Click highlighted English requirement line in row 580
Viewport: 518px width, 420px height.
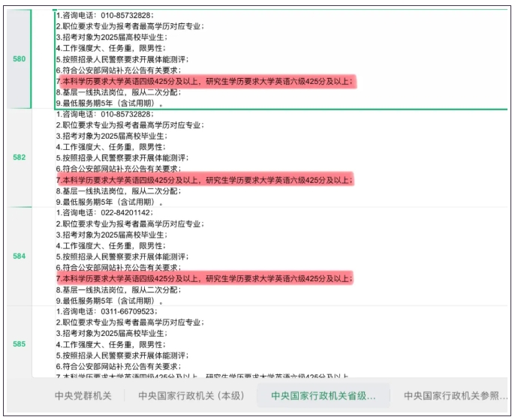pyautogui.click(x=204, y=81)
